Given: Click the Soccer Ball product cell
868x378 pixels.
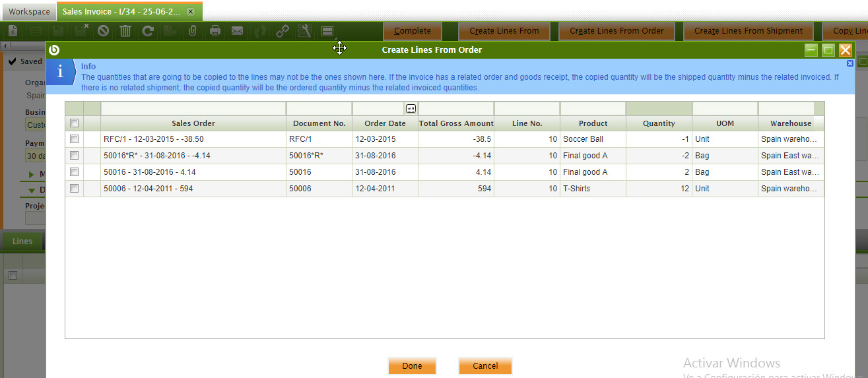Looking at the screenshot, I should click(593, 139).
